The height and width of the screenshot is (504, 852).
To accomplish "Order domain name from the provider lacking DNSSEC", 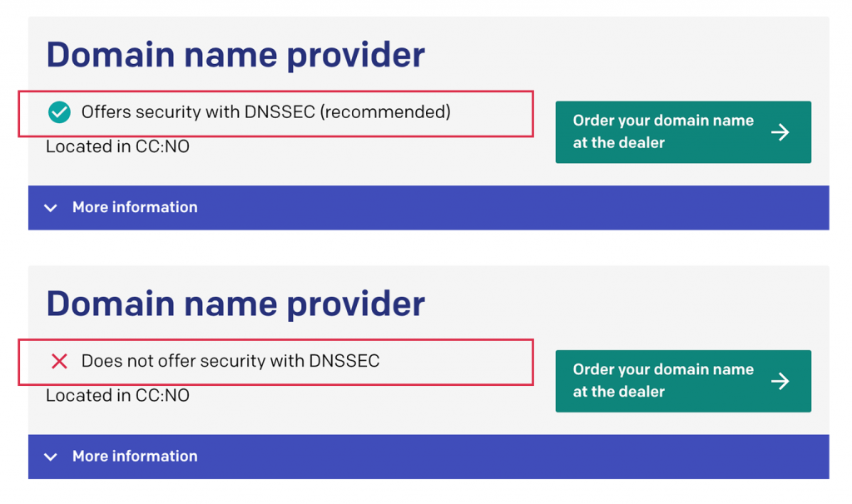I will click(683, 381).
